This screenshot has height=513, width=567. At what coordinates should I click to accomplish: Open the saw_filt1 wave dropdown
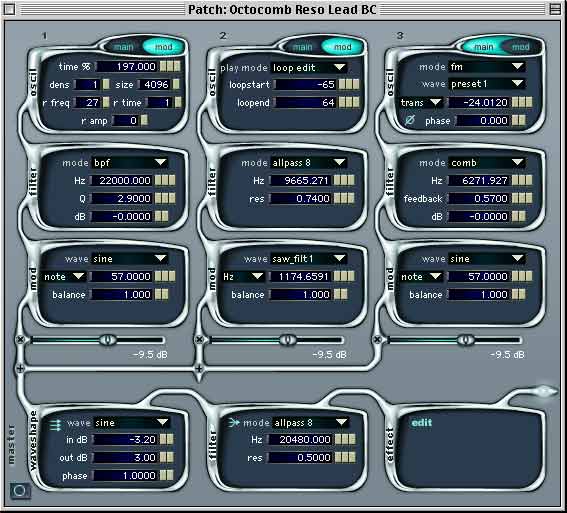[x=309, y=258]
